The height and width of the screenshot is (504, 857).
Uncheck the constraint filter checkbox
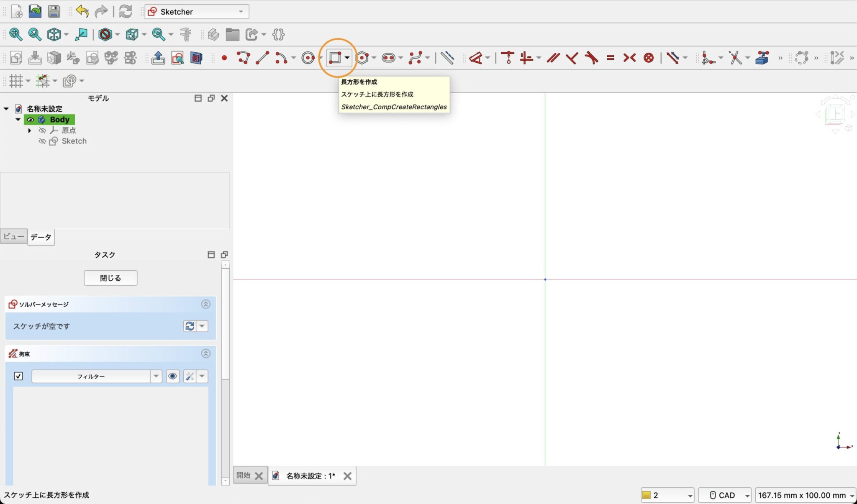[18, 376]
